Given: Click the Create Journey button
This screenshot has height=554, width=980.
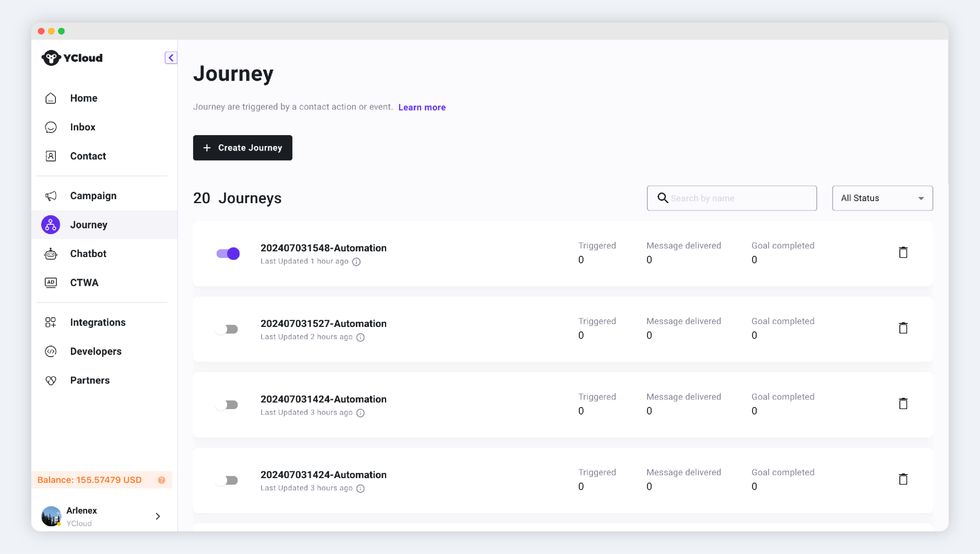Looking at the screenshot, I should click(x=242, y=148).
